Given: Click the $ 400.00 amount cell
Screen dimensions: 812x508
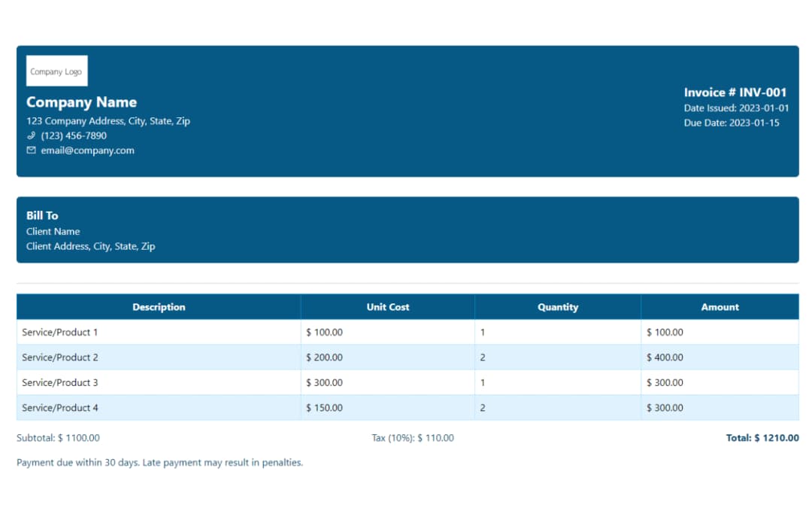Looking at the screenshot, I should coord(665,357).
